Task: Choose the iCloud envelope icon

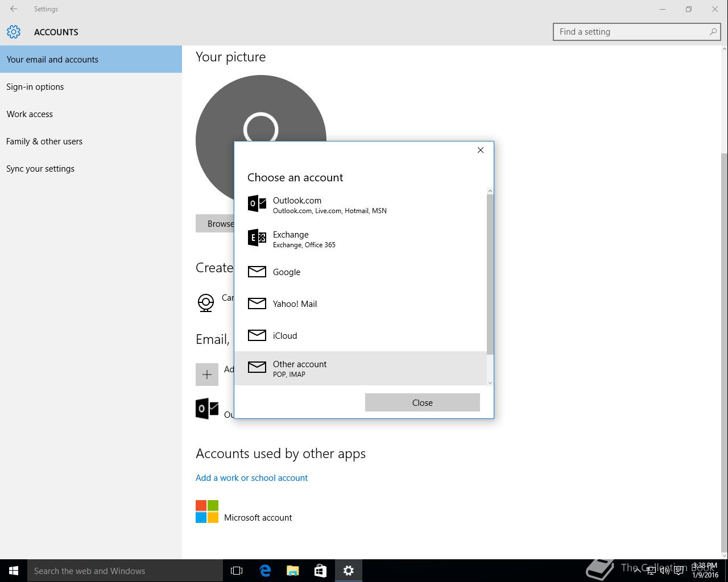Action: (257, 335)
